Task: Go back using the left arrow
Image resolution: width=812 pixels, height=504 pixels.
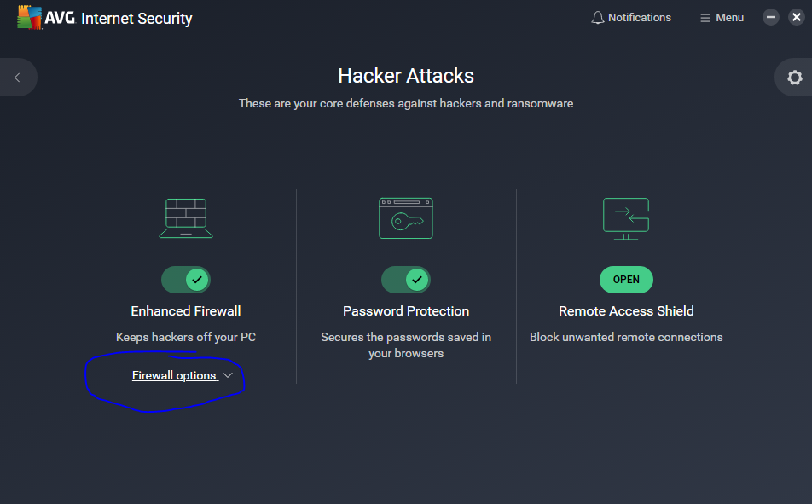Action: [x=17, y=78]
